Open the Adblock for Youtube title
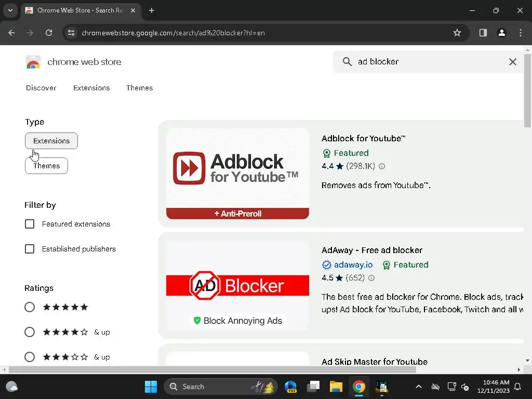Image resolution: width=532 pixels, height=399 pixels. point(363,138)
